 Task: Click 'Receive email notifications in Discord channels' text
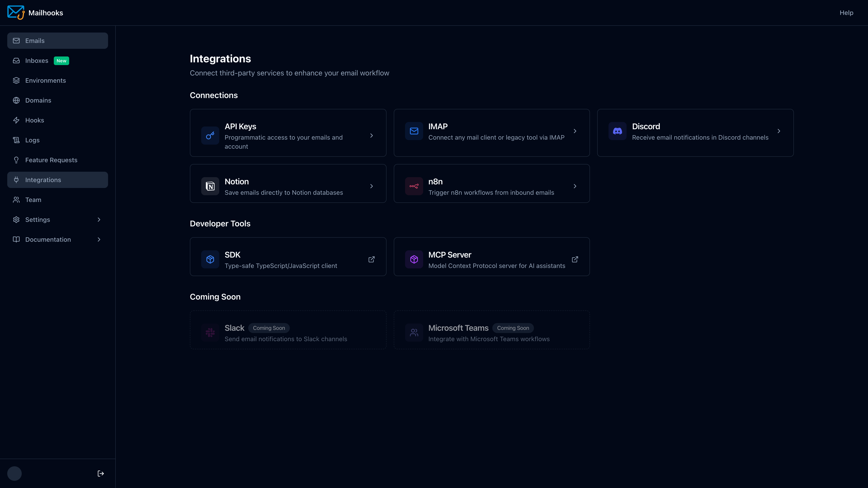pos(700,137)
